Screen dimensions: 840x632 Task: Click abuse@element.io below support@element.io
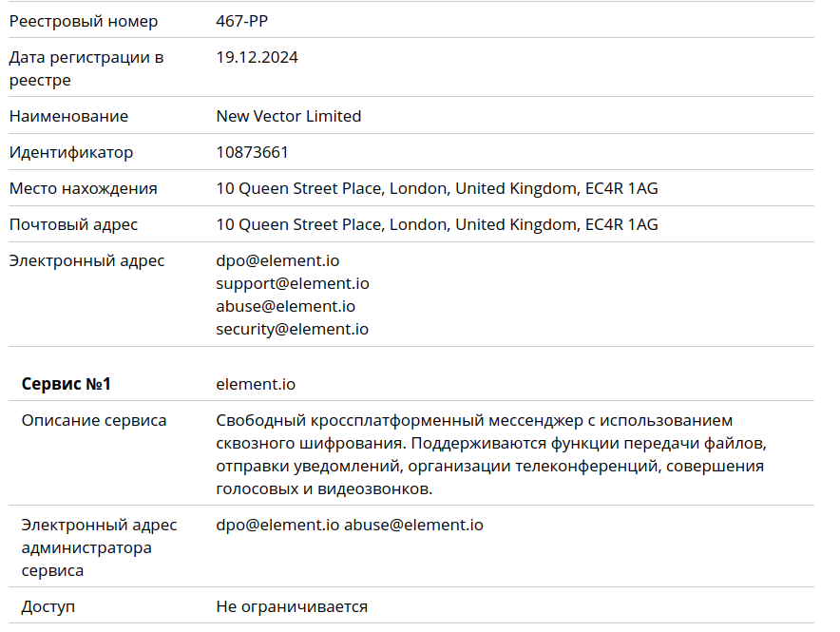tap(285, 306)
